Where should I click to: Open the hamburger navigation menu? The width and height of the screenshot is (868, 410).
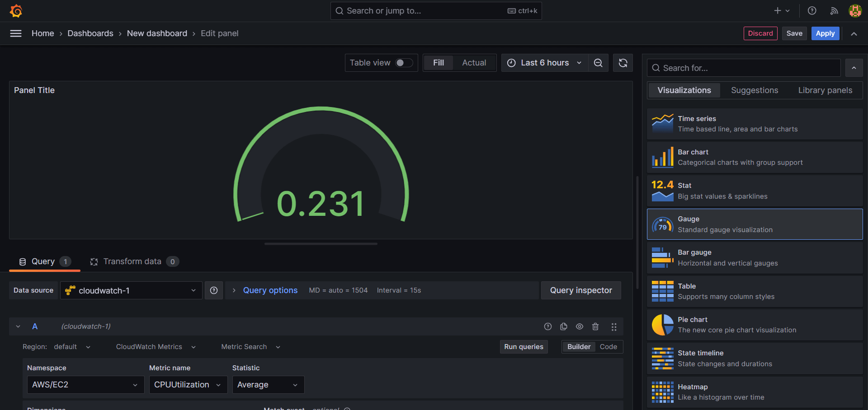coord(16,33)
